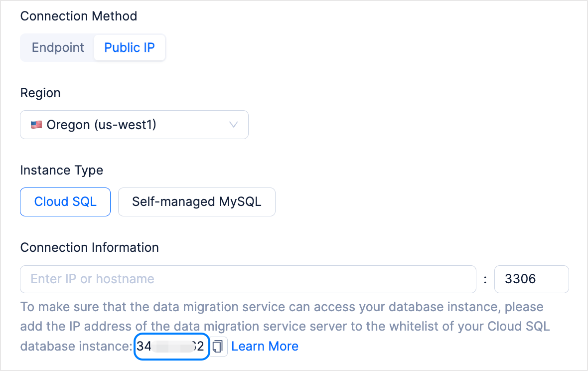Open the Learn More link
The height and width of the screenshot is (371, 588).
click(265, 347)
